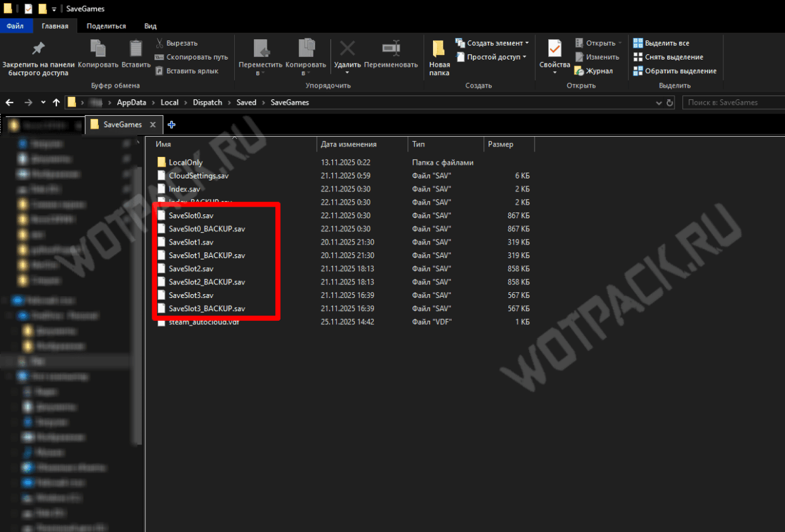Viewport: 785px width, 532px height.
Task: Open a new tab with plus icon
Action: point(171,125)
